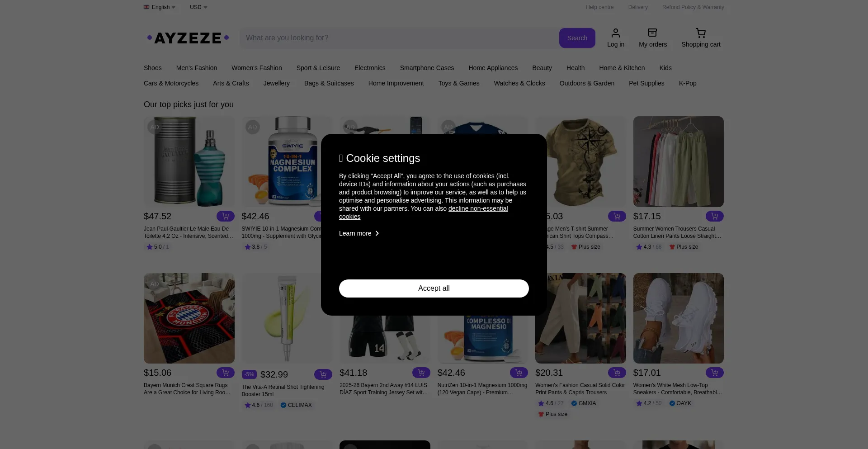Click the AD badge on SWIYIE magnesium image
The image size is (868, 449).
point(252,127)
